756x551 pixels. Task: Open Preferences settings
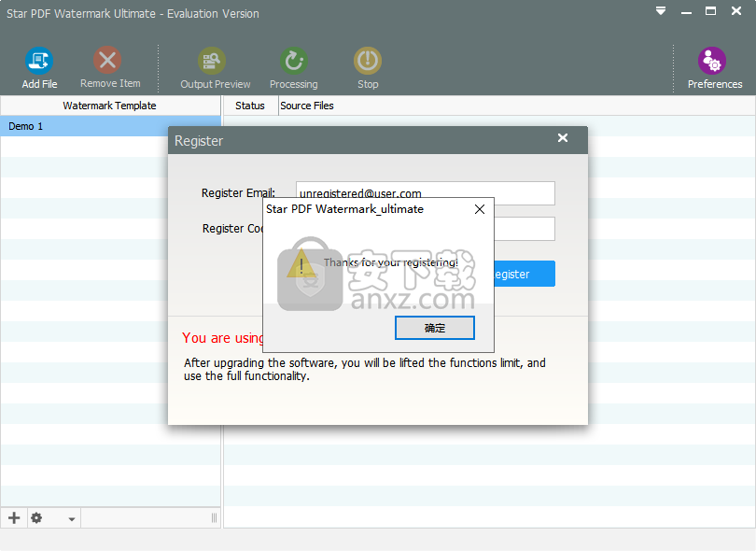point(712,61)
